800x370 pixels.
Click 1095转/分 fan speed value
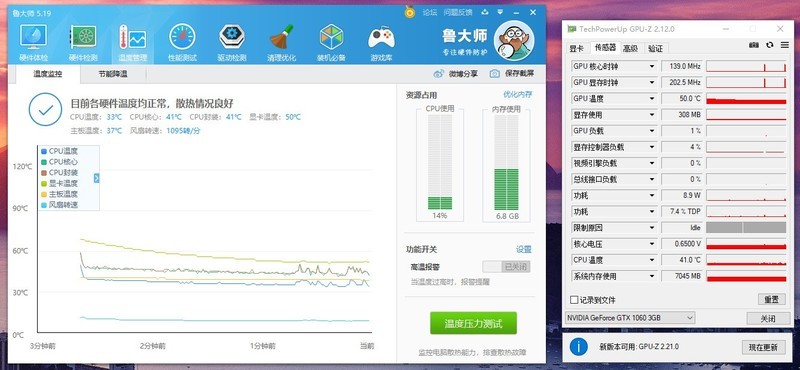183,131
